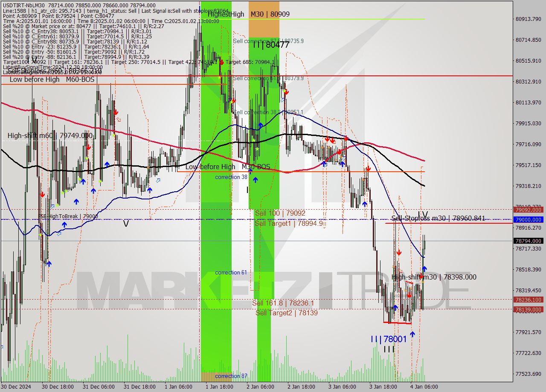Click the 'Low before High M30-BOS' label

[228, 167]
